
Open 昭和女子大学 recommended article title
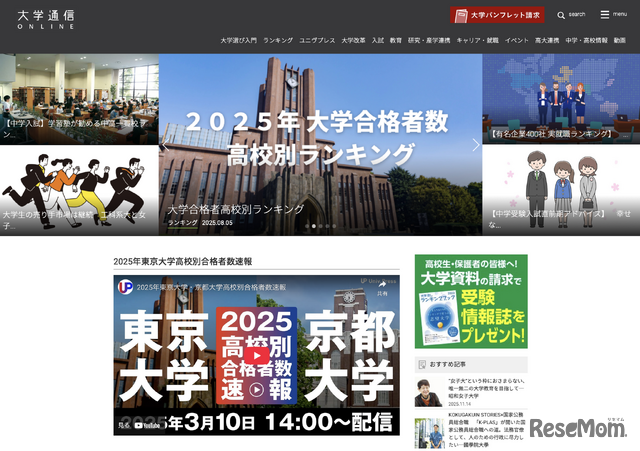pyautogui.click(x=486, y=389)
